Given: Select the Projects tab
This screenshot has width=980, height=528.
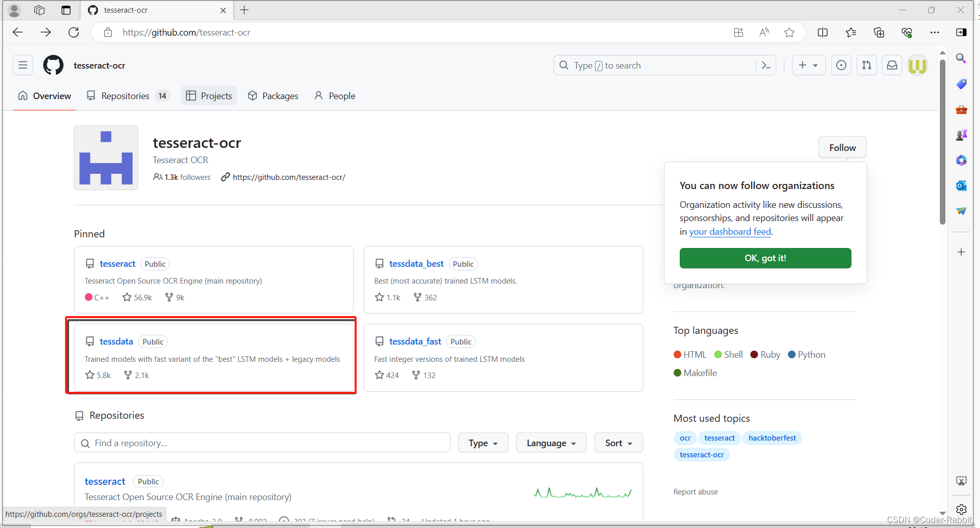Looking at the screenshot, I should [x=209, y=96].
